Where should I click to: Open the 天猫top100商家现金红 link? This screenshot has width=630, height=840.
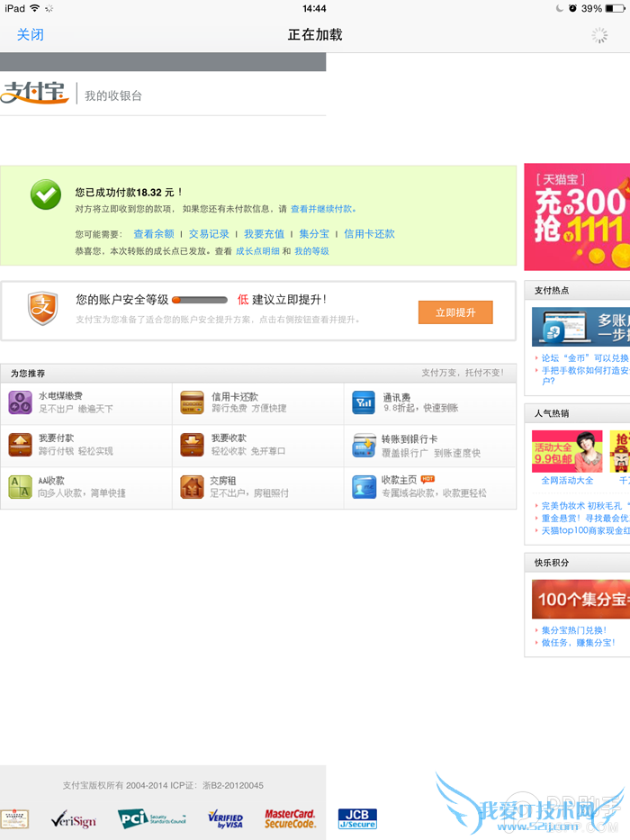586,530
